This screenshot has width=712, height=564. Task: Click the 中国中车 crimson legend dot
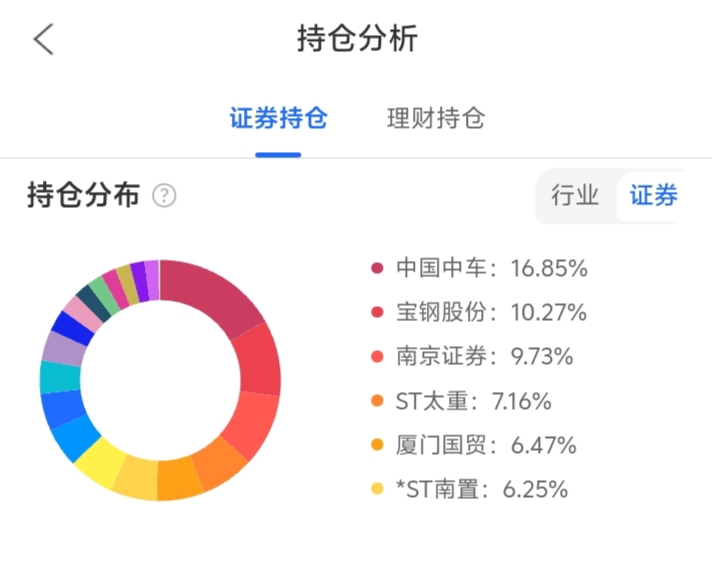tap(377, 268)
